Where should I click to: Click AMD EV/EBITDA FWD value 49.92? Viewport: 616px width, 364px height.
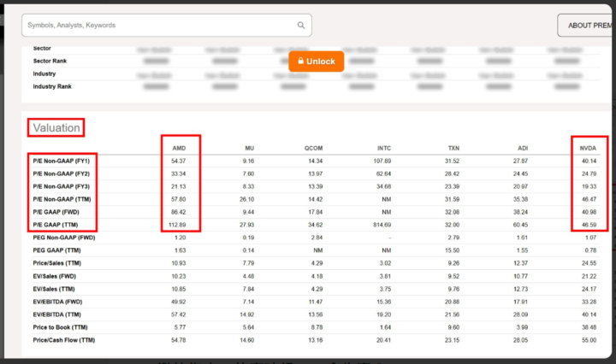tap(178, 302)
